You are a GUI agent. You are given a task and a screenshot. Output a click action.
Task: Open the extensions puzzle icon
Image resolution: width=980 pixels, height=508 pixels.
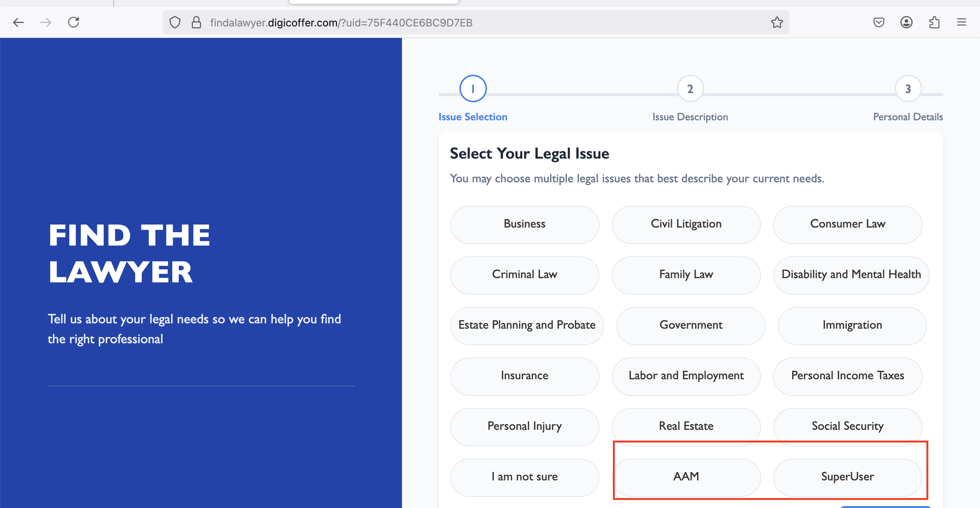pyautogui.click(x=934, y=23)
